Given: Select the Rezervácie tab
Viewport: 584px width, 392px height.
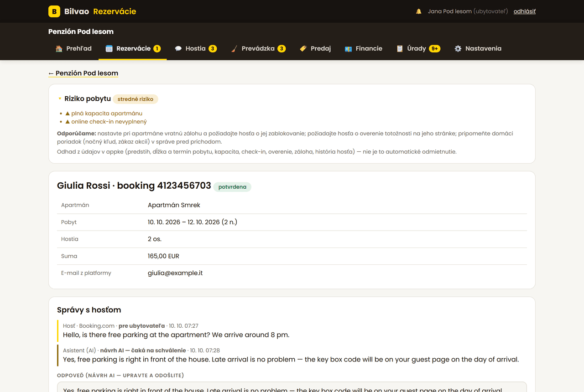Looking at the screenshot, I should [x=133, y=48].
